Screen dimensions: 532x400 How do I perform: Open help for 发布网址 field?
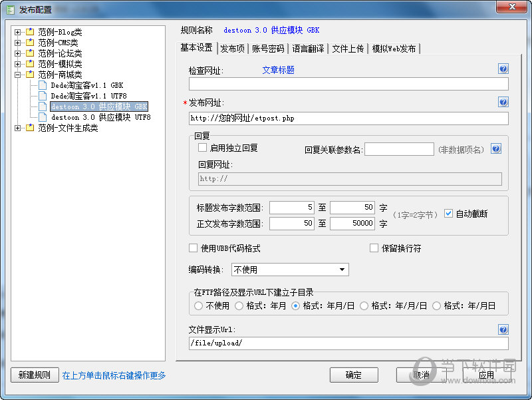(503, 102)
